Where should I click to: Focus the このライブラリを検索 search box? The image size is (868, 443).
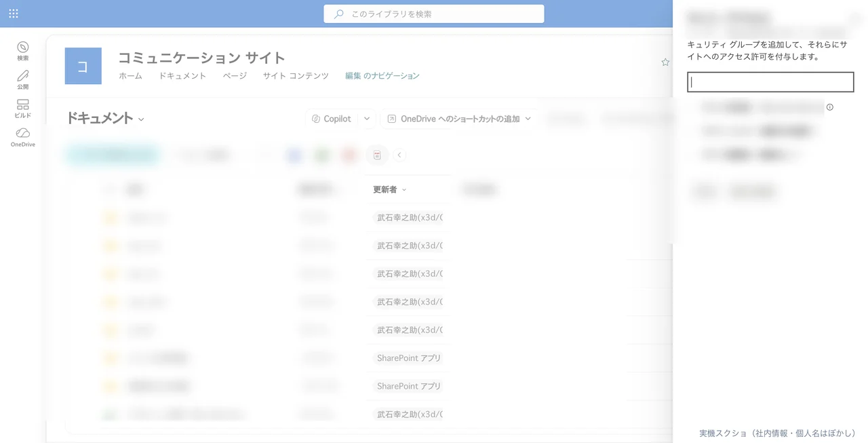click(x=434, y=14)
